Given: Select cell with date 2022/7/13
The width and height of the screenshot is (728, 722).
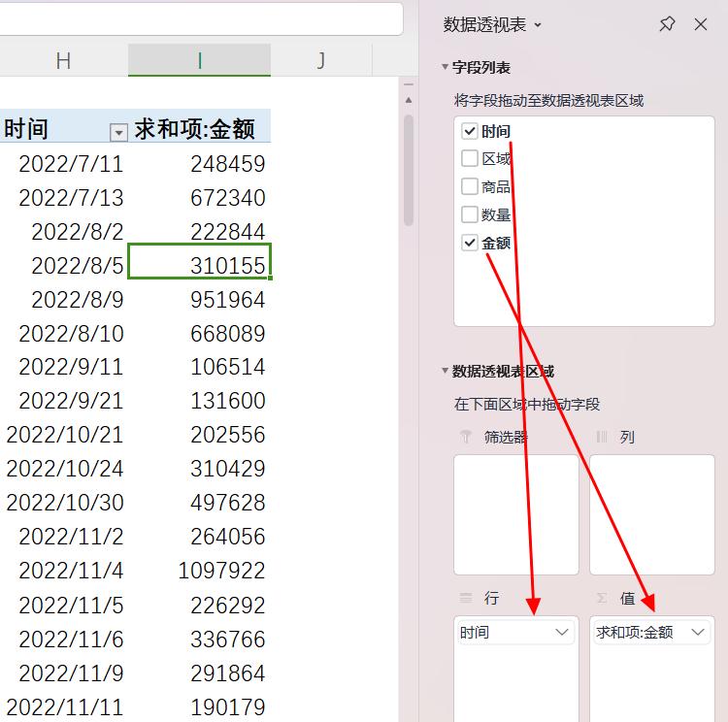Looking at the screenshot, I should 64,198.
